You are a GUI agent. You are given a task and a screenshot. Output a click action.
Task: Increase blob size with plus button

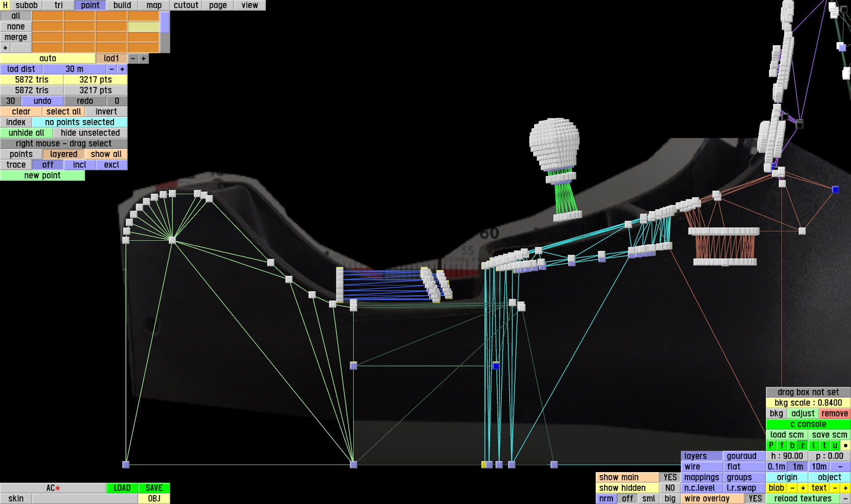click(x=803, y=488)
